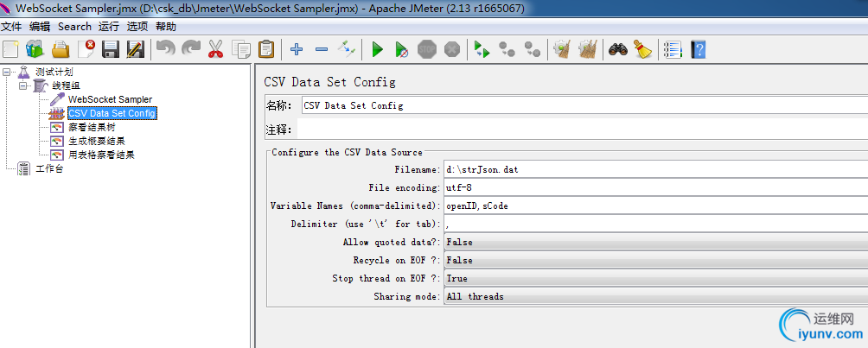Click the Clear All double-broom icon

coord(588,49)
